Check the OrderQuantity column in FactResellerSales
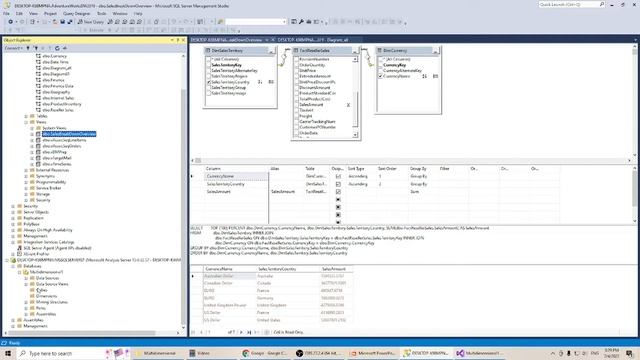This screenshot has width=640, height=360. click(297, 65)
